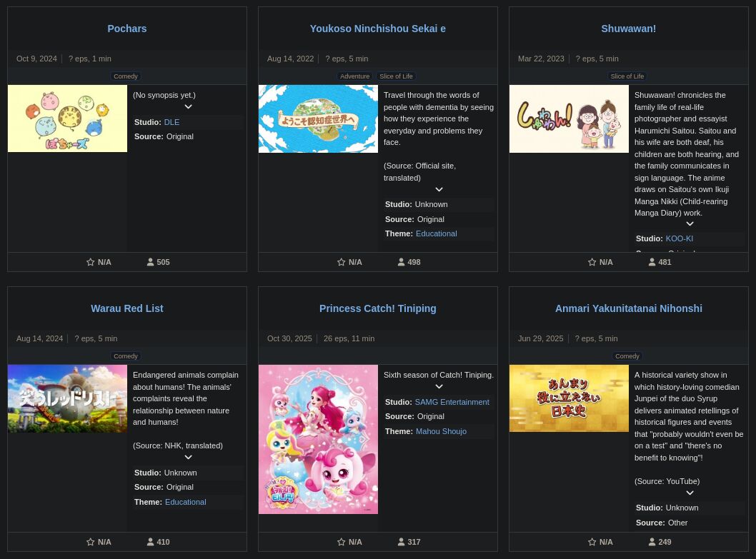Open the Princess Catch! Tiniping poster image

pos(318,439)
